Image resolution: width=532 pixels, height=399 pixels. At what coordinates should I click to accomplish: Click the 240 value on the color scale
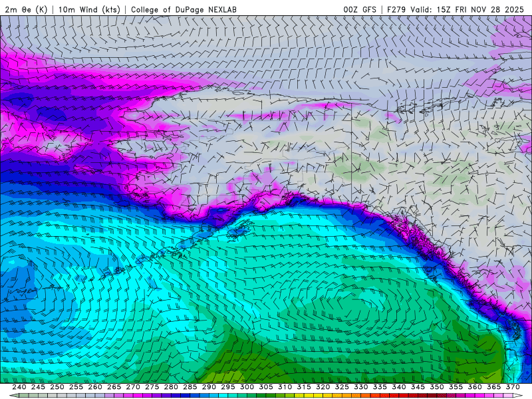pos(19,387)
